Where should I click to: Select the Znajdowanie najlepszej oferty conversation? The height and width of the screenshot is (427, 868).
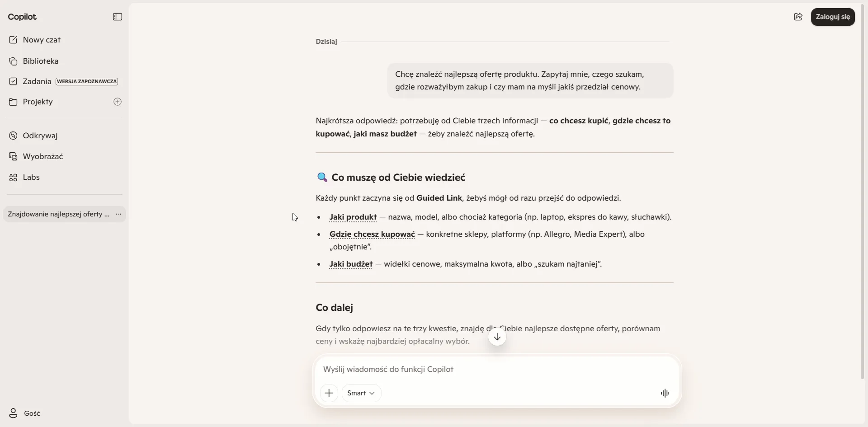[x=58, y=214]
